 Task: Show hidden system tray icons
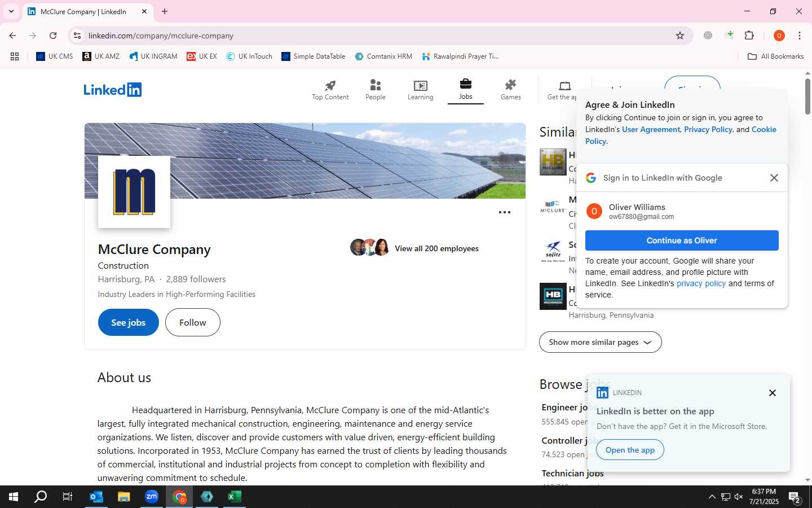click(x=712, y=497)
